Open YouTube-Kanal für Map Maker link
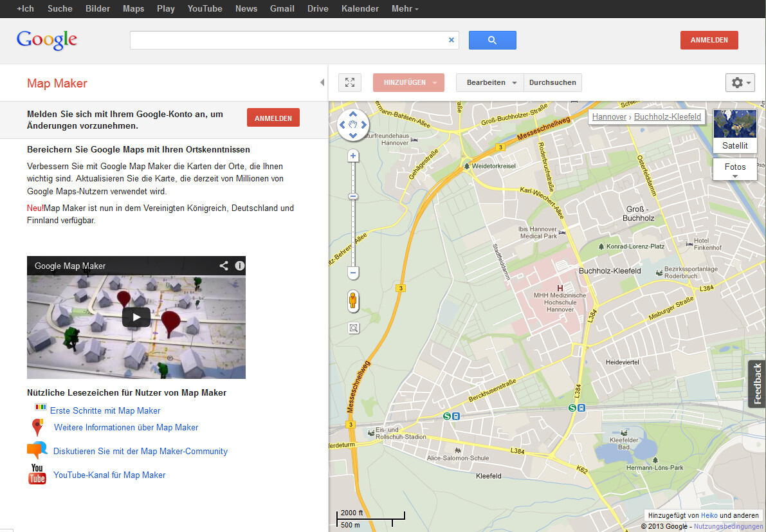Viewport: 766px width, 532px height. coord(109,475)
